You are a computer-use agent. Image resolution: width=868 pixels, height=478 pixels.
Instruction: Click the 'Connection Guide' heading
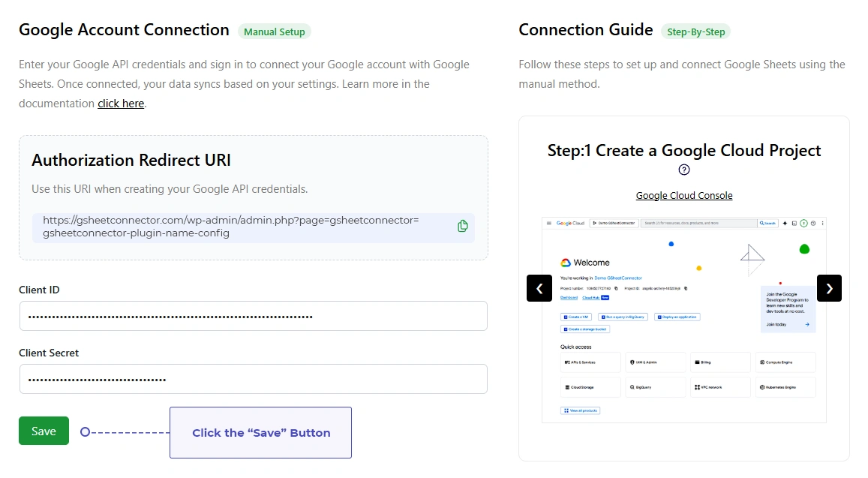pyautogui.click(x=586, y=30)
